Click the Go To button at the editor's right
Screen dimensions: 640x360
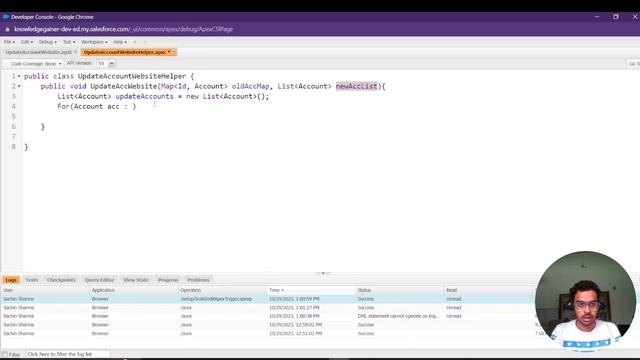click(x=634, y=64)
